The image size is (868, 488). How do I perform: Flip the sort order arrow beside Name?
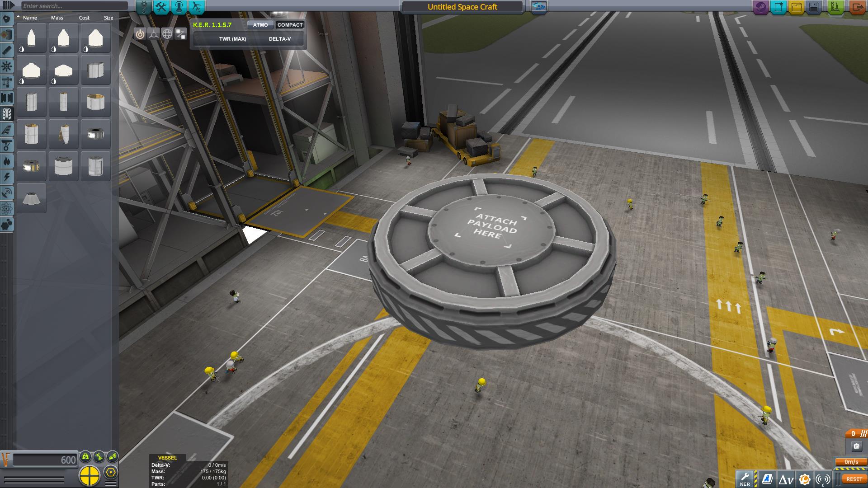(x=19, y=17)
